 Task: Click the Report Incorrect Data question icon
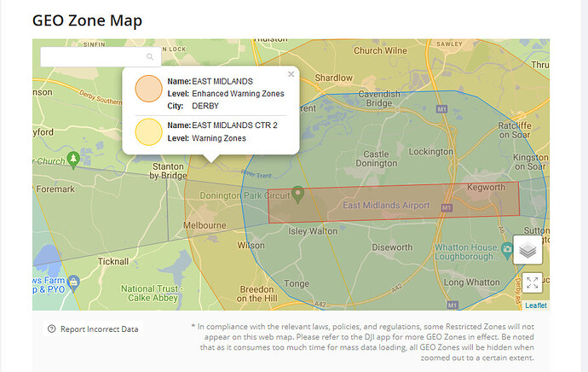pos(52,329)
